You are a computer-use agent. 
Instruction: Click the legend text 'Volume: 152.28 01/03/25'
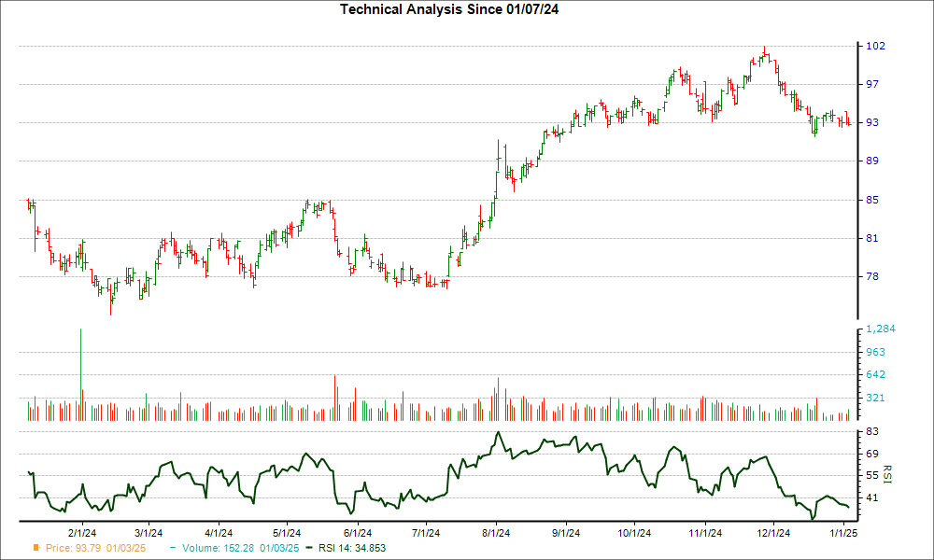coord(241,548)
